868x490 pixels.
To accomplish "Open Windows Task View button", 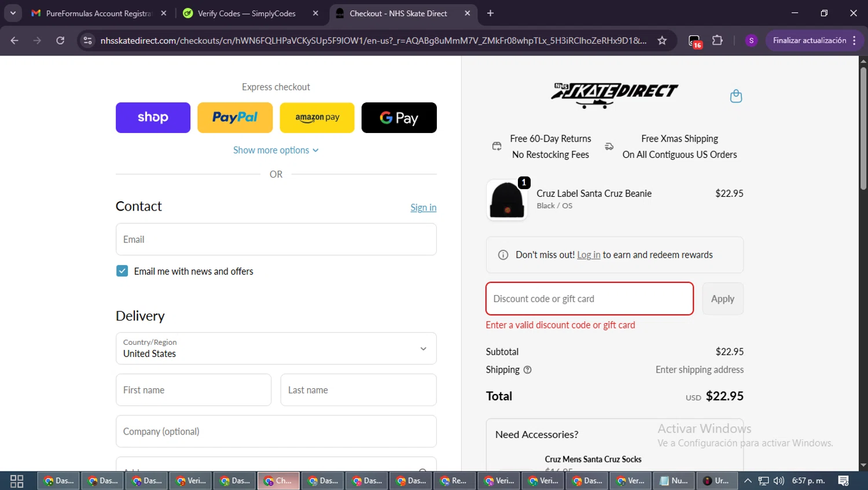I will click(17, 481).
